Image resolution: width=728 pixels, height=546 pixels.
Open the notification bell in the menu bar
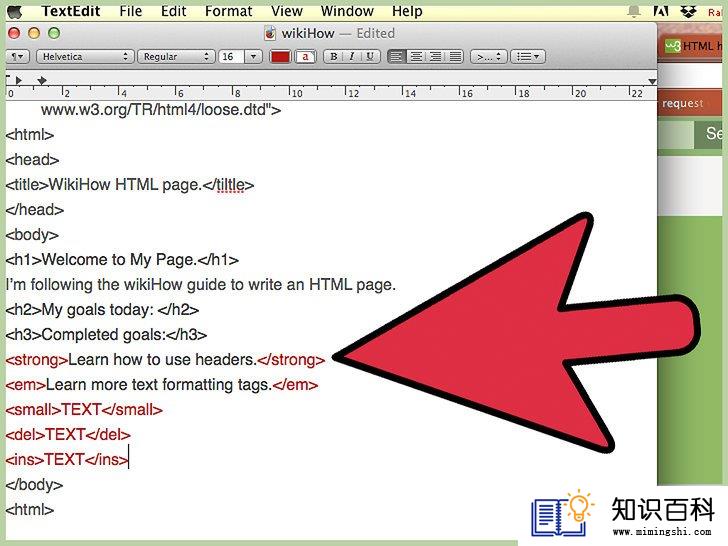(x=634, y=12)
